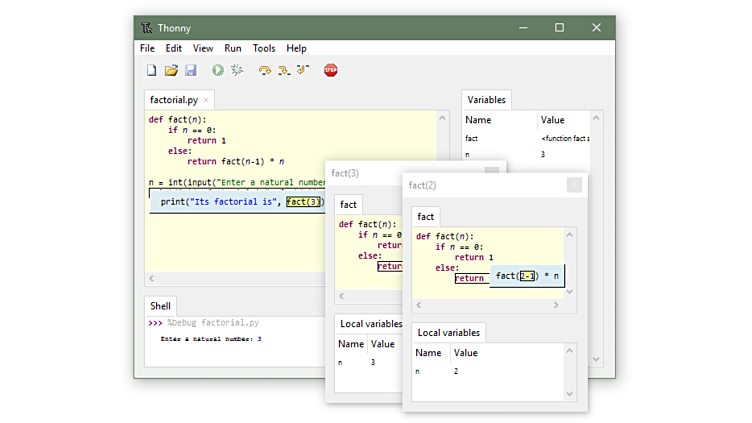Click the Open file folder icon
This screenshot has width=752, height=423.
coord(171,71)
